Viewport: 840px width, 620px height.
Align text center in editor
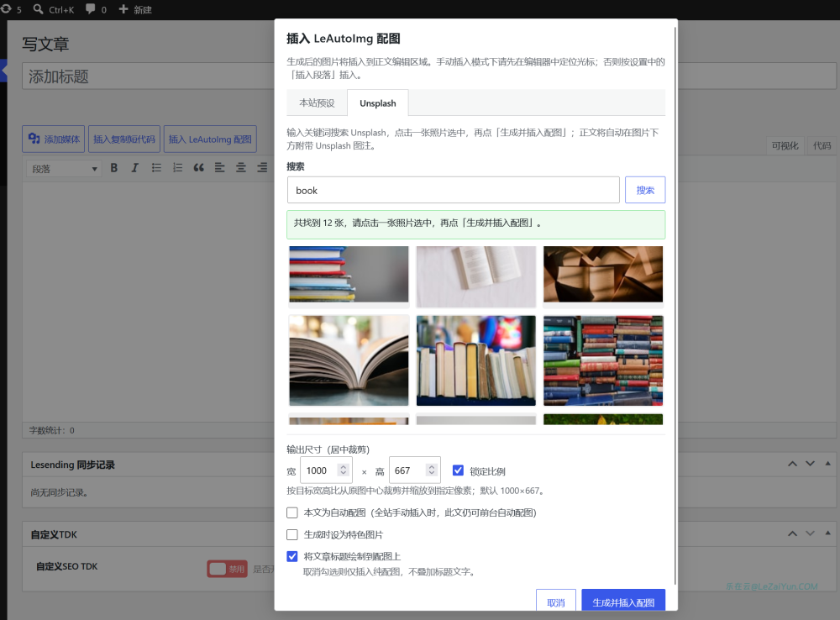coord(241,168)
